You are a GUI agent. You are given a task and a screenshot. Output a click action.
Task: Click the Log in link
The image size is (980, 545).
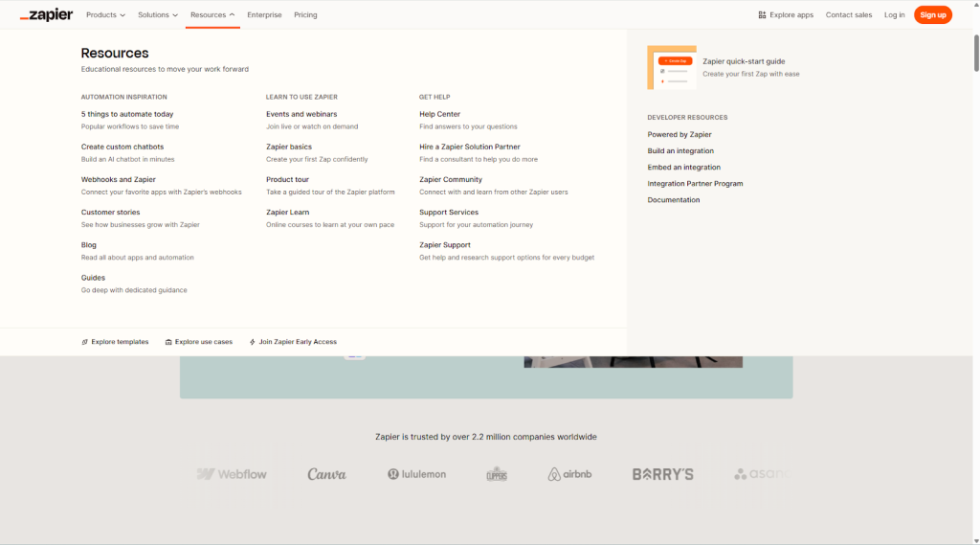click(894, 15)
